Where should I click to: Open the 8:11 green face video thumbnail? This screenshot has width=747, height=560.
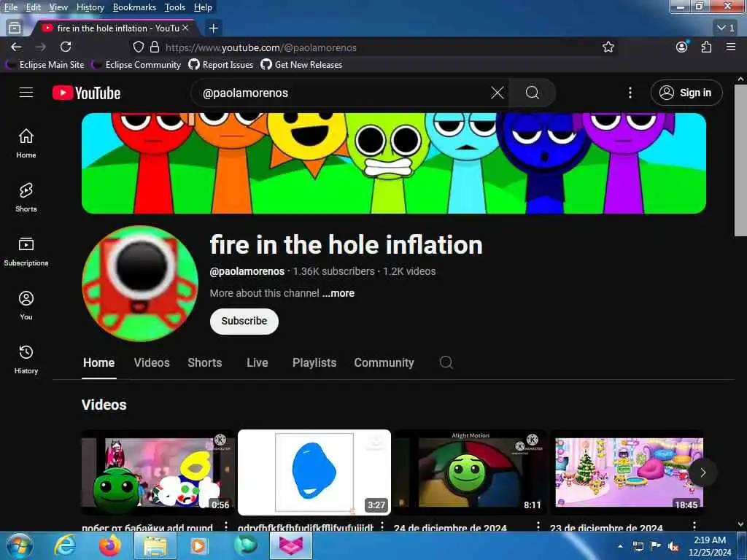point(471,472)
